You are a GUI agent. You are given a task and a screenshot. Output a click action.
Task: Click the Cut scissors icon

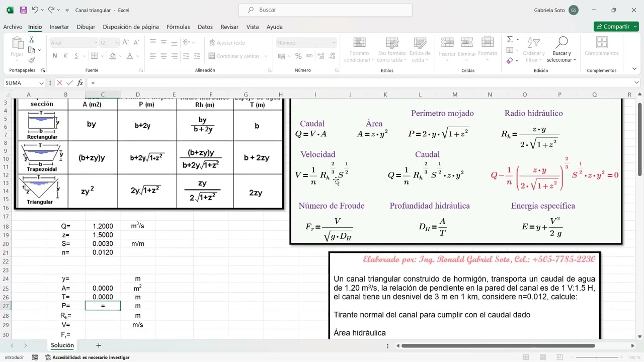tap(32, 40)
